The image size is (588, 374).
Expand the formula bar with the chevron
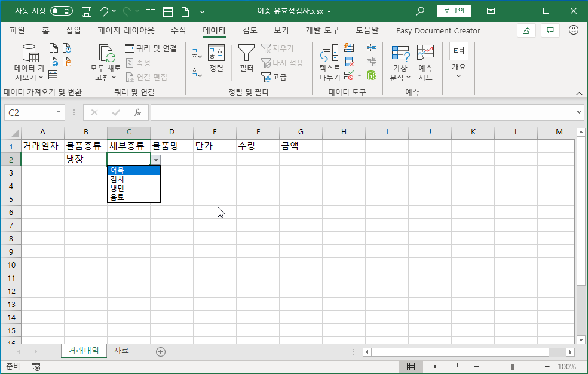click(x=580, y=112)
